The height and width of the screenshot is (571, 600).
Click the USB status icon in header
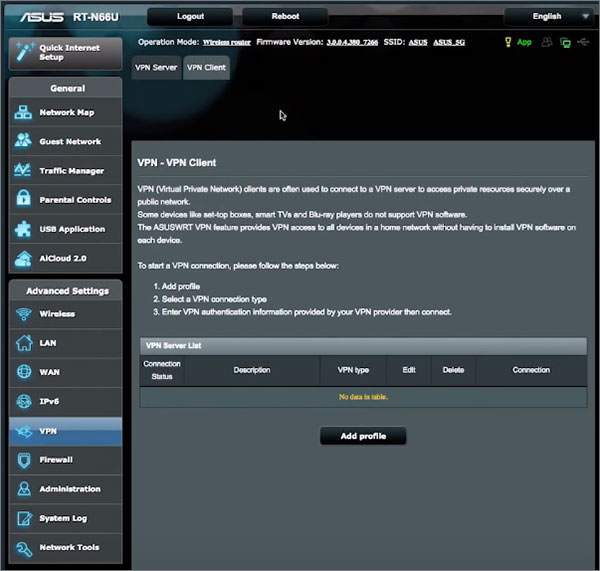(585, 42)
